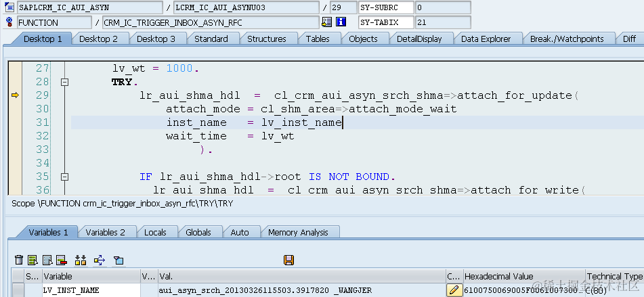Open the DetailDisplay tab
This screenshot has height=297, width=644.
click(419, 39)
